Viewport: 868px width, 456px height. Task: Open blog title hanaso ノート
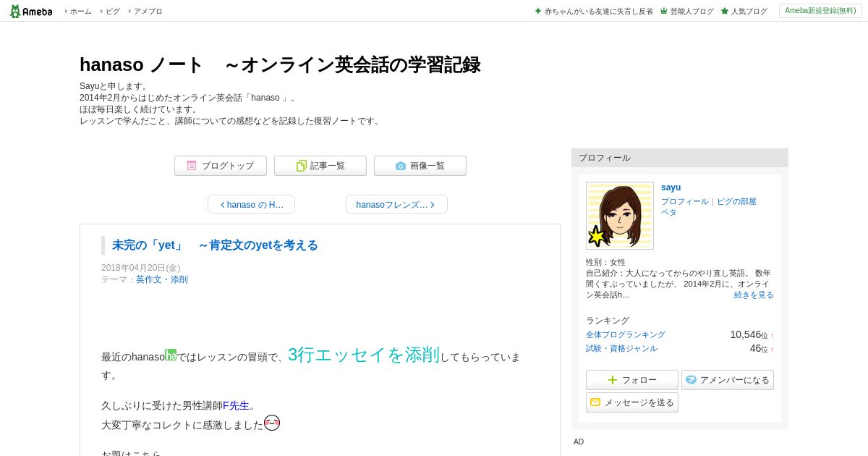280,64
